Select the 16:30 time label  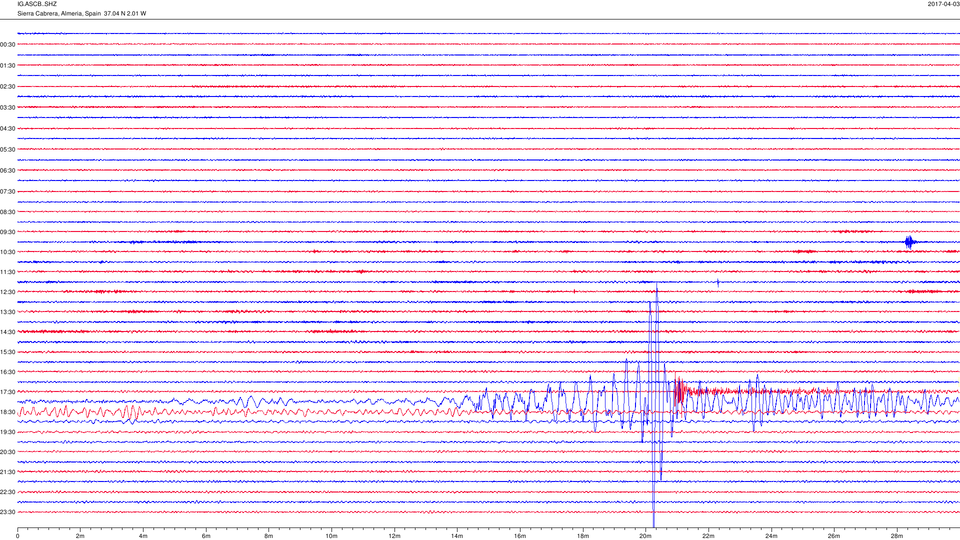click(x=7, y=372)
